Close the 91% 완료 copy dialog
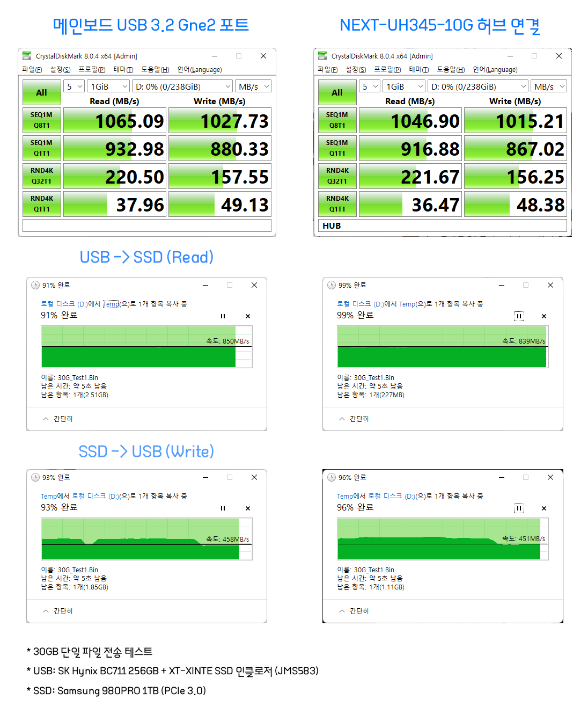 [x=254, y=285]
